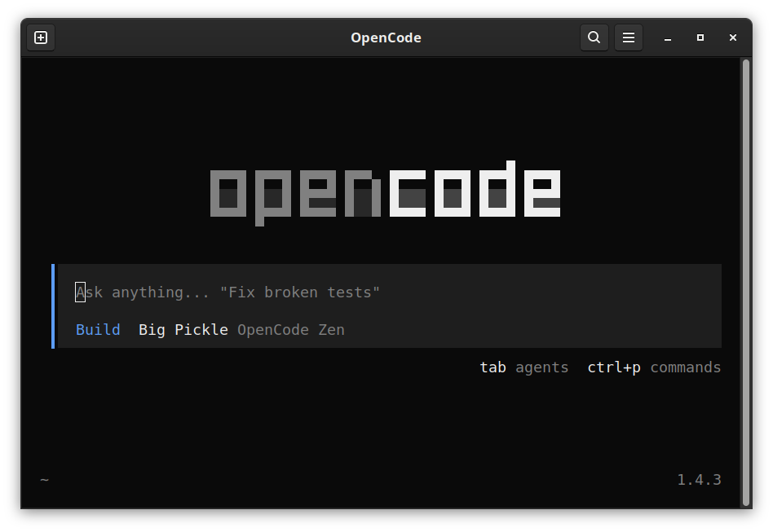Click the home directory tilde indicator
This screenshot has height=532, width=773.
click(44, 479)
